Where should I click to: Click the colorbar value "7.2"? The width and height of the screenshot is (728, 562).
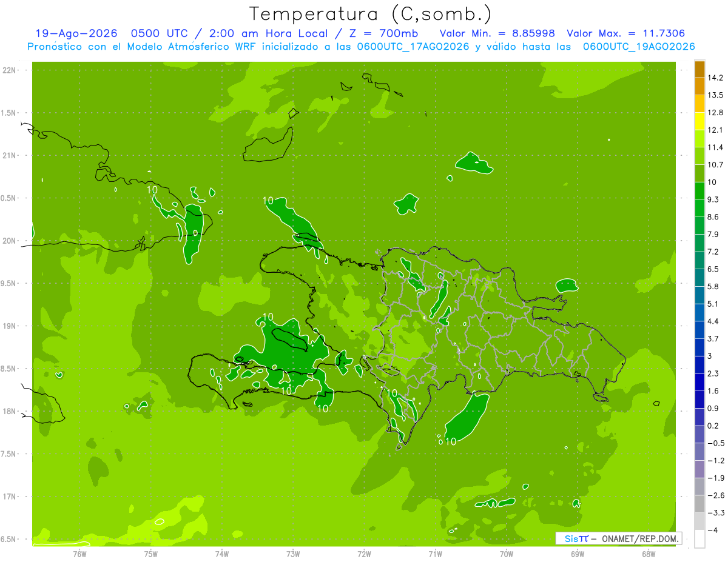click(x=713, y=252)
